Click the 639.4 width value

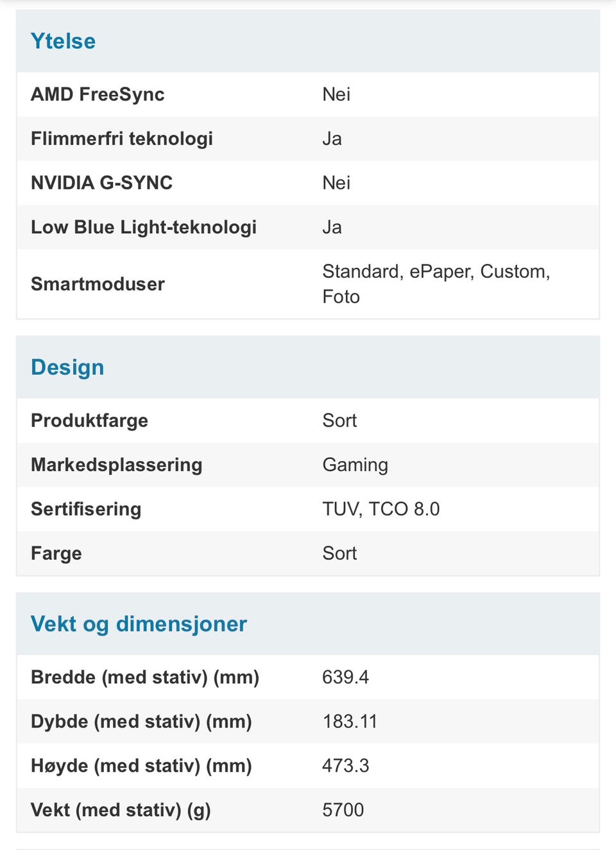[x=345, y=677]
